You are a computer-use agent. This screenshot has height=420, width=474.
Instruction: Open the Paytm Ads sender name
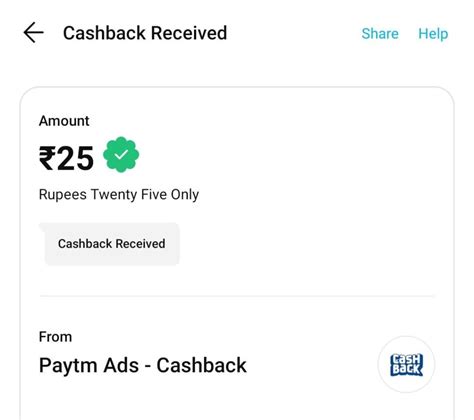pos(143,365)
